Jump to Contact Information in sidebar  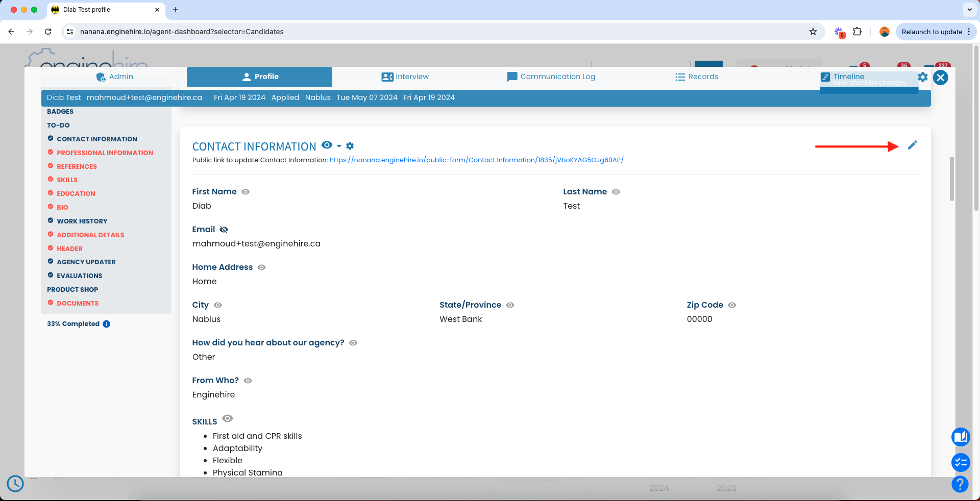click(97, 139)
